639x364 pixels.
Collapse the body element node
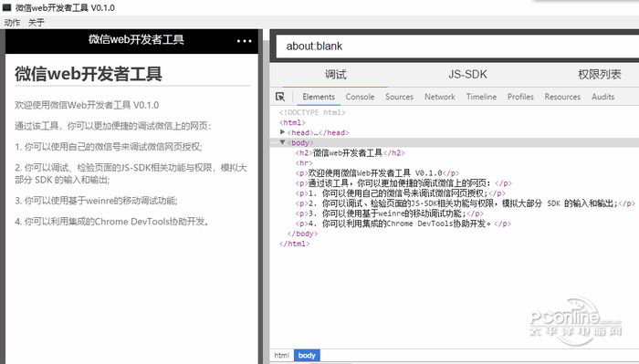[282, 142]
